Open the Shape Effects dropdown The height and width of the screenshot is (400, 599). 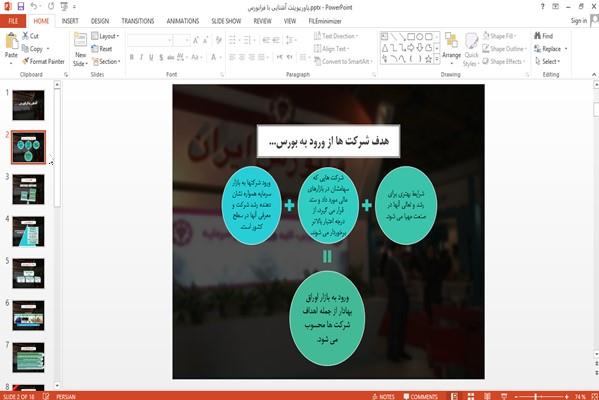coord(504,61)
